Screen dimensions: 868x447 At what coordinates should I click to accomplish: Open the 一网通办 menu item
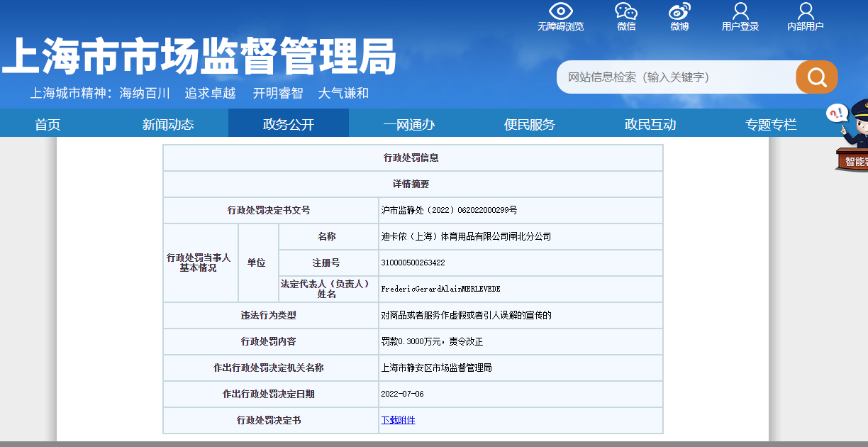(408, 123)
